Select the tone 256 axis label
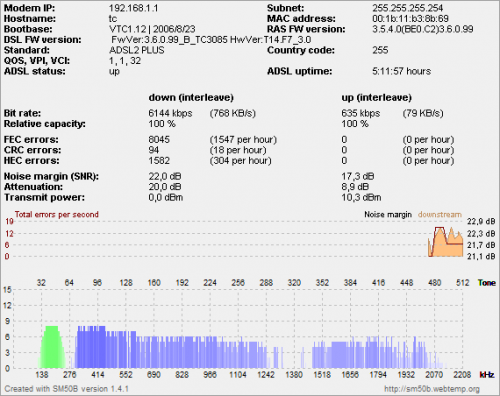 point(238,283)
